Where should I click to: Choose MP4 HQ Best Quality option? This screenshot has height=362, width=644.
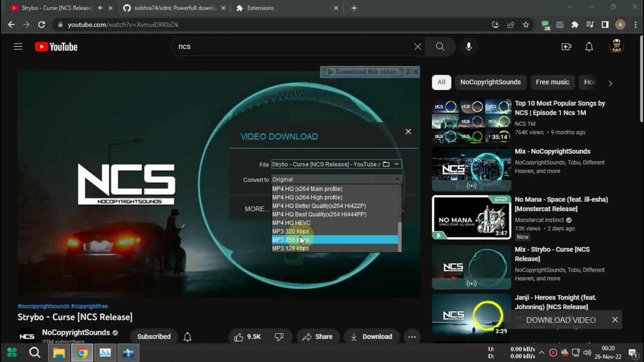[335, 215]
